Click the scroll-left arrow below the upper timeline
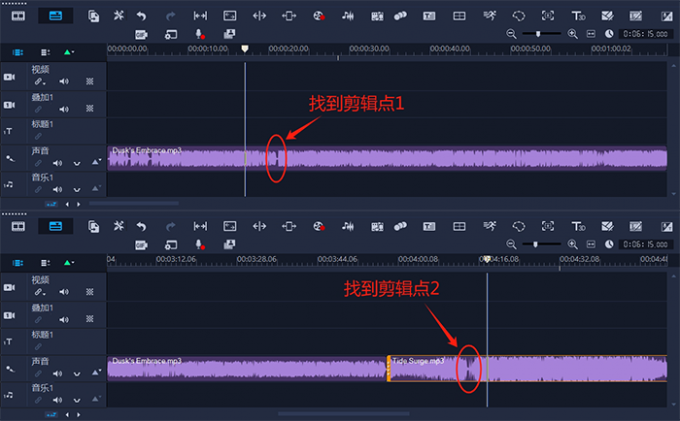This screenshot has height=421, width=680. (67, 204)
